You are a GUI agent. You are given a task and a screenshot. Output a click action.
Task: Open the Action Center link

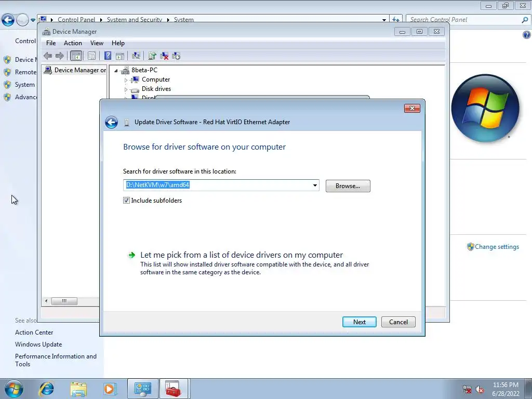[x=34, y=332]
